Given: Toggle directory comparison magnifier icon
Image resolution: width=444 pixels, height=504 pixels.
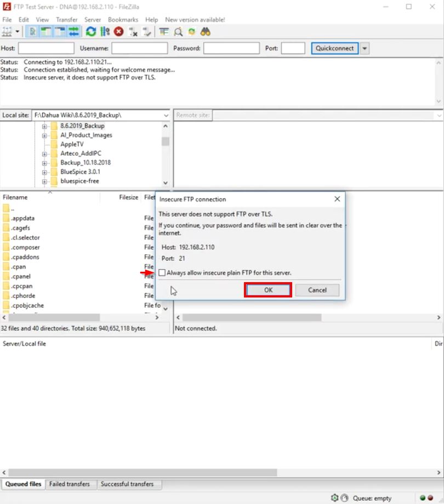Looking at the screenshot, I should pyautogui.click(x=178, y=32).
